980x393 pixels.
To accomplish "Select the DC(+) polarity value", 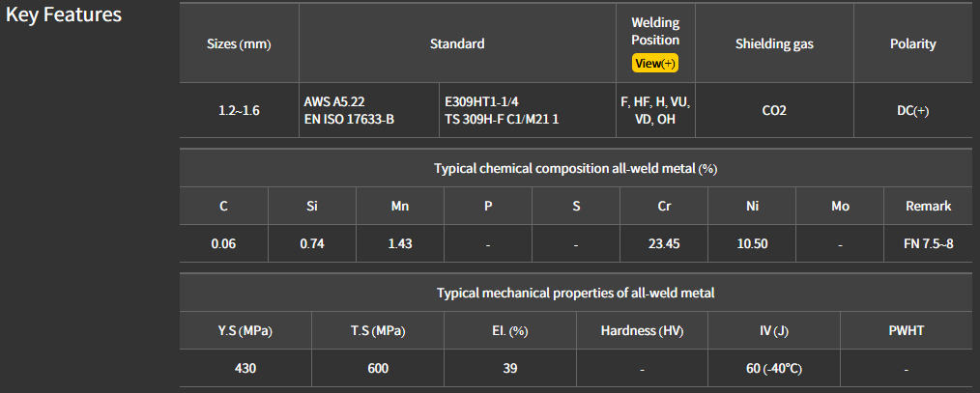I will (912, 110).
